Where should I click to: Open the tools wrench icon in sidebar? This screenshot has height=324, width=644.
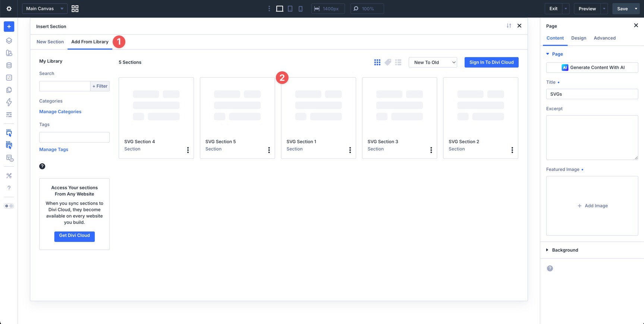tap(9, 176)
